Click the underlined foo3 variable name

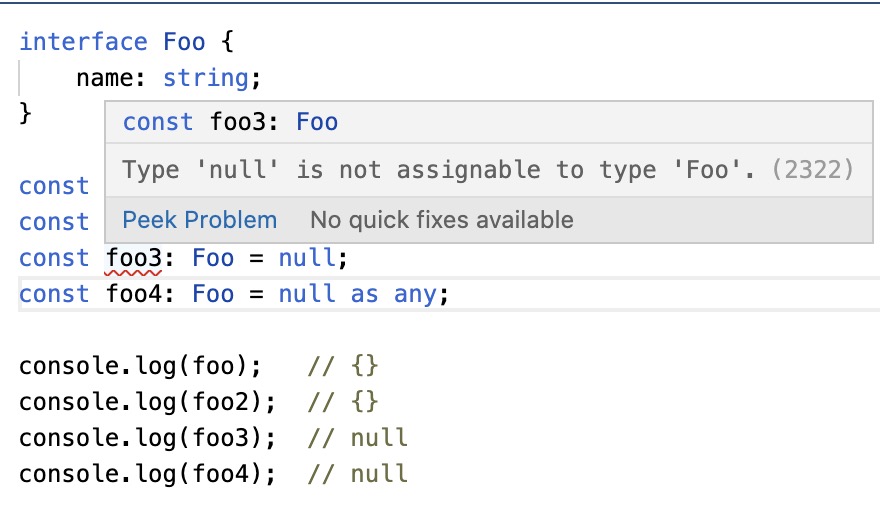point(134,259)
